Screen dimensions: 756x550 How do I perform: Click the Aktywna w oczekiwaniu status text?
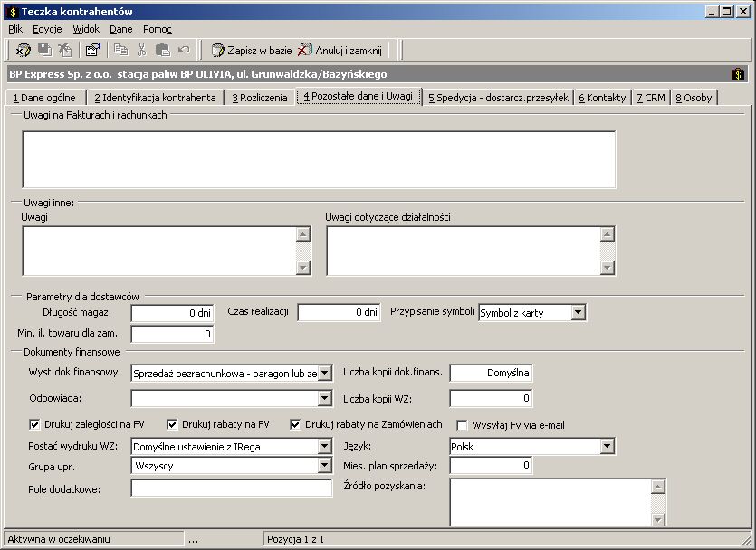pos(59,539)
